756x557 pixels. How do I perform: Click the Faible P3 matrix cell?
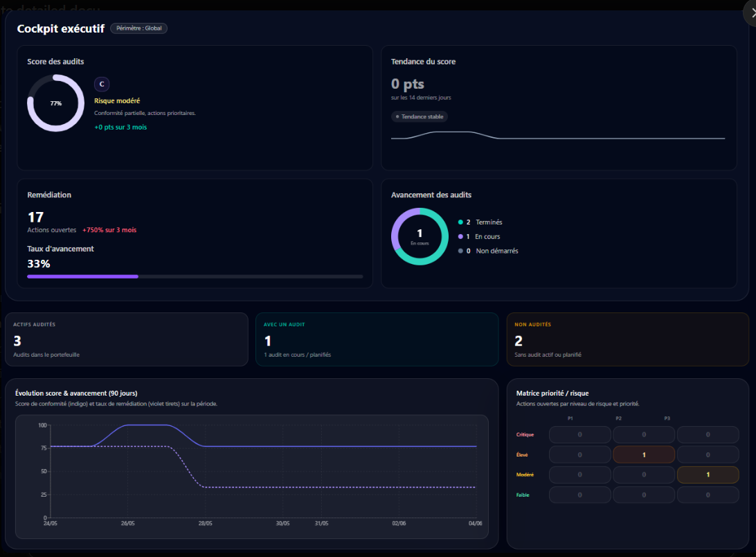coord(708,495)
